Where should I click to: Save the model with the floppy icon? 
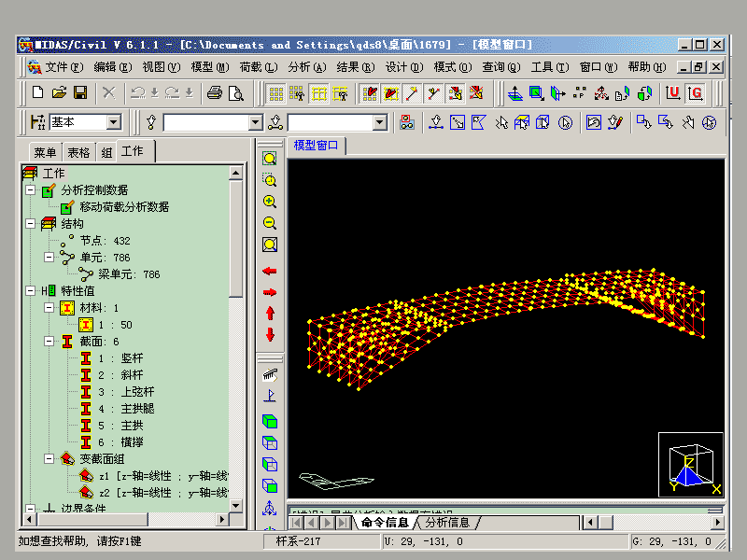tap(80, 92)
